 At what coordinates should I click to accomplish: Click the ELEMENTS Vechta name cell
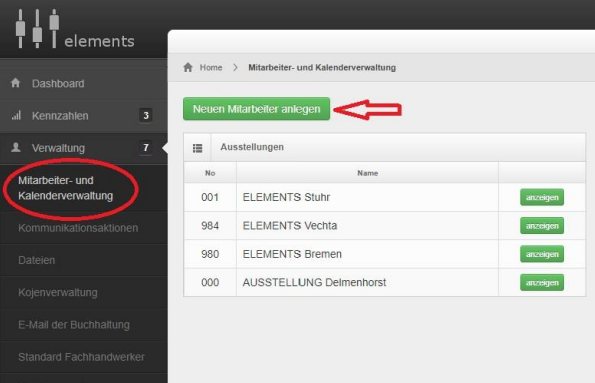(x=367, y=226)
